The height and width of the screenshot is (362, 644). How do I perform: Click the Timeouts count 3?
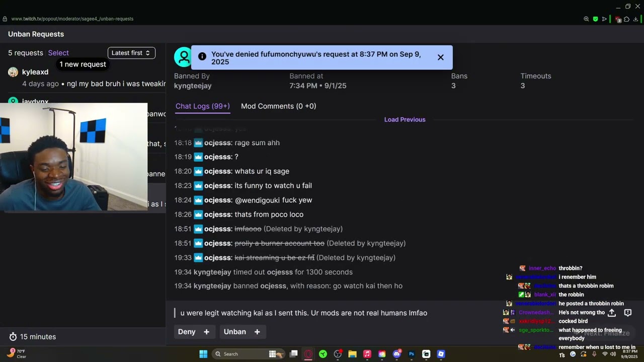point(523,86)
